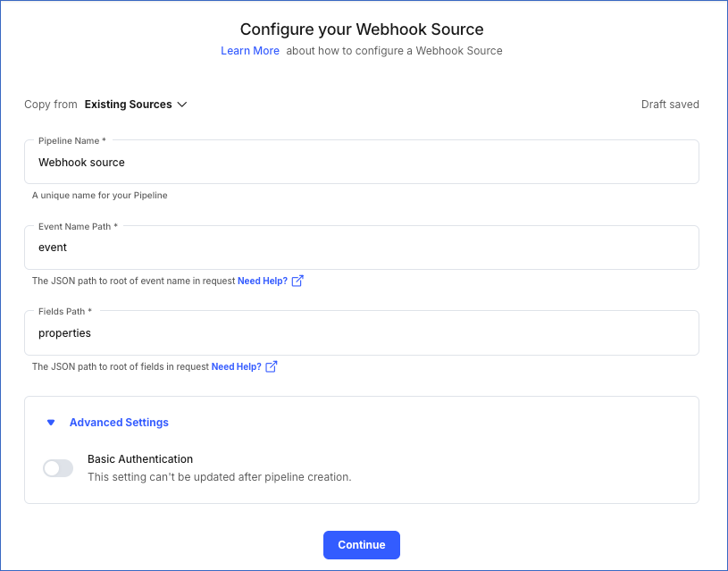This screenshot has width=728, height=571.
Task: Click the Webhook source pipeline name text
Action: 81,162
